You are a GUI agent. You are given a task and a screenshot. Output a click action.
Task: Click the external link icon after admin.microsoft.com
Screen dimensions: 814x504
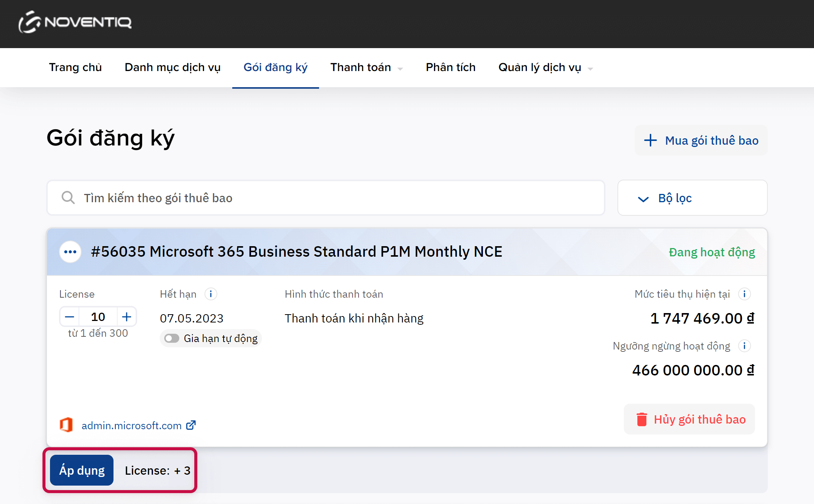[x=191, y=425]
